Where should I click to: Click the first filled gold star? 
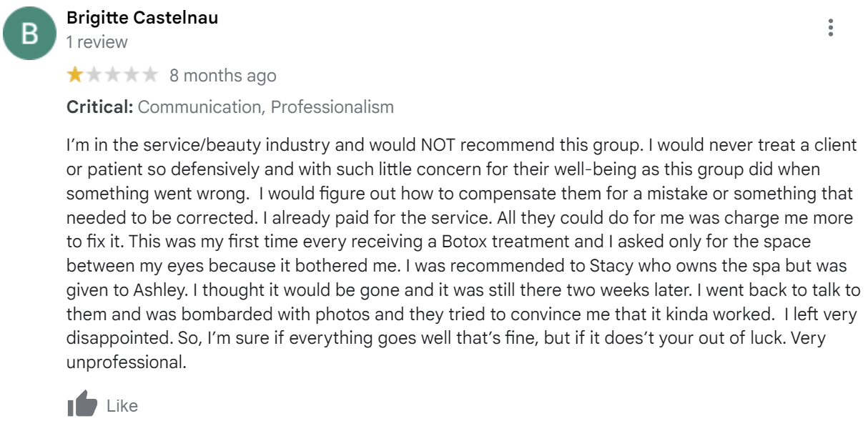click(x=75, y=75)
